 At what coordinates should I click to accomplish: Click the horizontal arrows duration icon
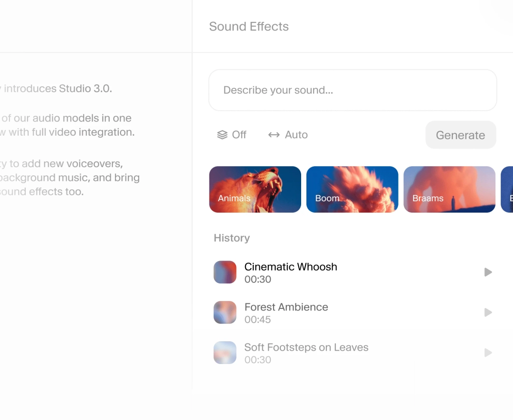pyautogui.click(x=273, y=135)
